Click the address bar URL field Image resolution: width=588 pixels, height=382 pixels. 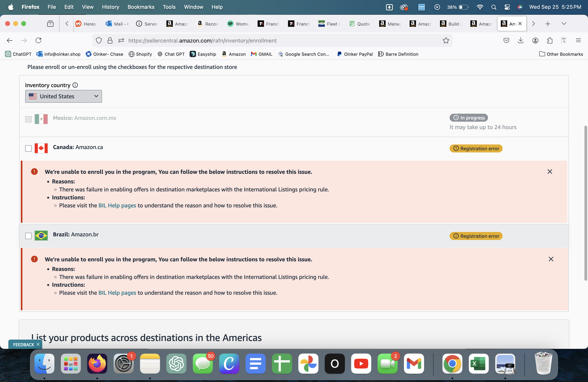pyautogui.click(x=272, y=41)
